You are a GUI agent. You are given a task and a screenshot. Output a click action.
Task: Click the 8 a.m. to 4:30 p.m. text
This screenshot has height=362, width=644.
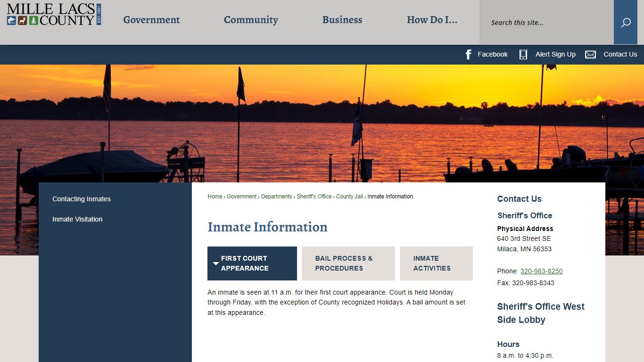coord(525,355)
